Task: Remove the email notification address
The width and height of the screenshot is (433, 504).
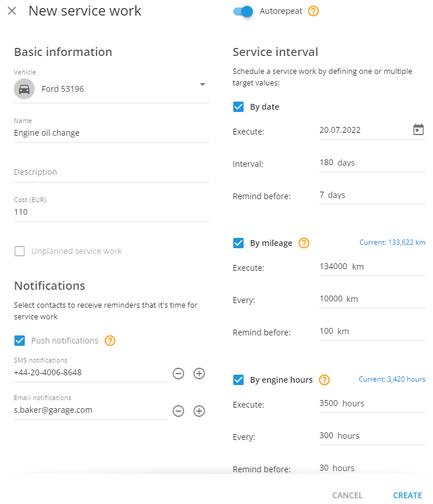Action: 178,411
